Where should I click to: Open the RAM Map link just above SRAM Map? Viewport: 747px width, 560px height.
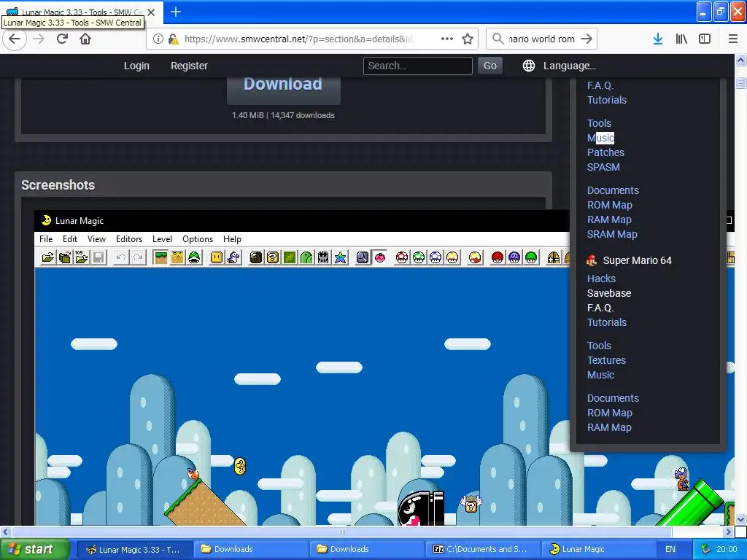(x=609, y=219)
